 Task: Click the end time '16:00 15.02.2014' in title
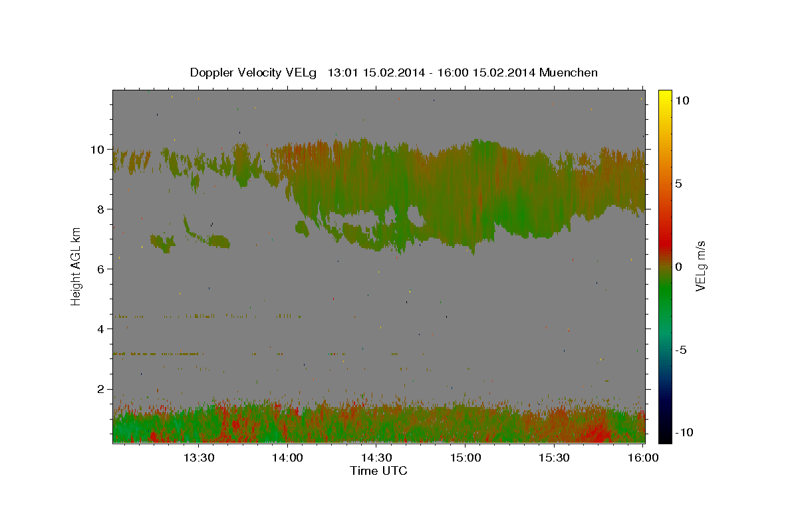point(486,72)
